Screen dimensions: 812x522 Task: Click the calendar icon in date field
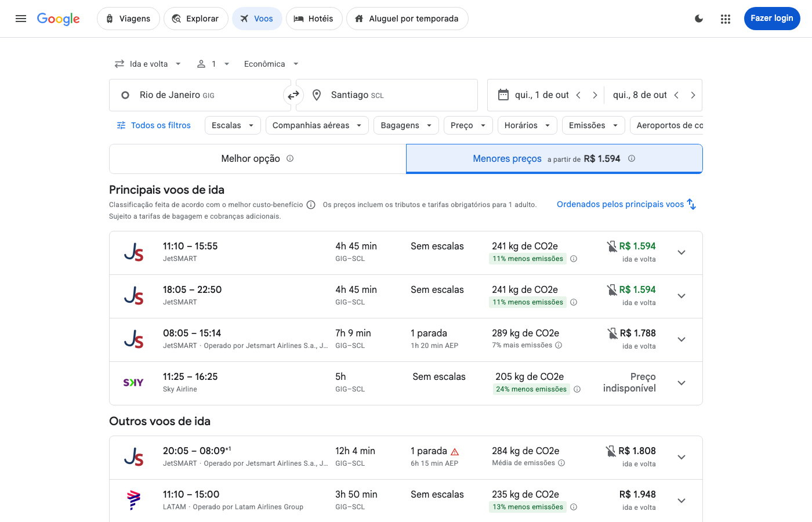pyautogui.click(x=503, y=95)
